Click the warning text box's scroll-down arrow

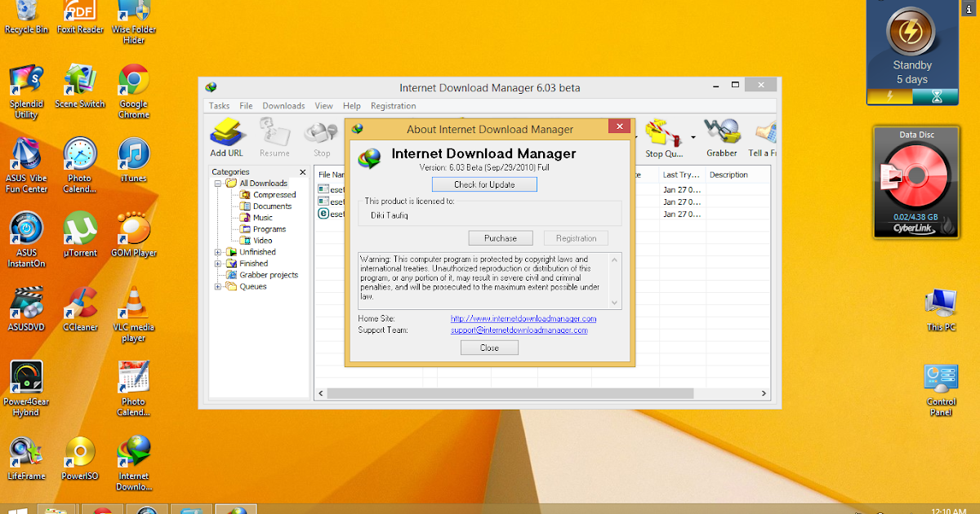coord(617,304)
